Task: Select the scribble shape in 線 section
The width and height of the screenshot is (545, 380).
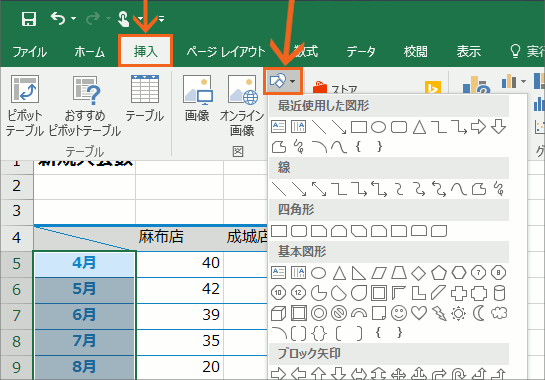Action: [499, 189]
